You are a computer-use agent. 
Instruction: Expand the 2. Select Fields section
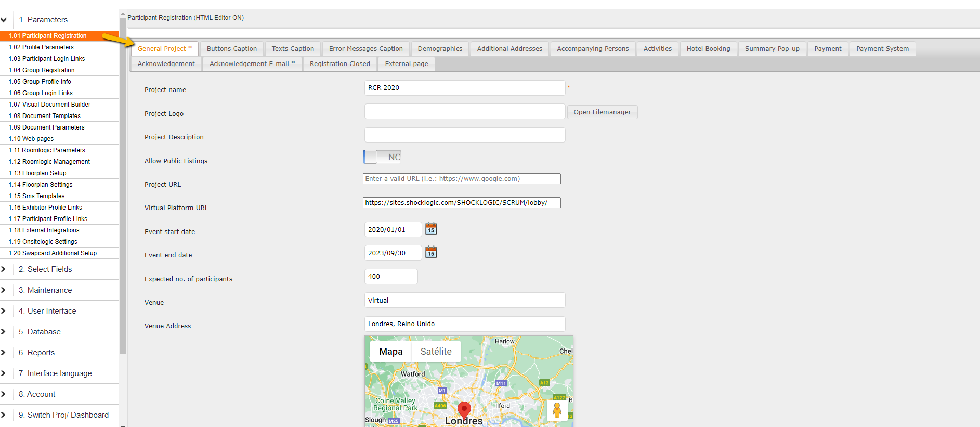pos(59,269)
